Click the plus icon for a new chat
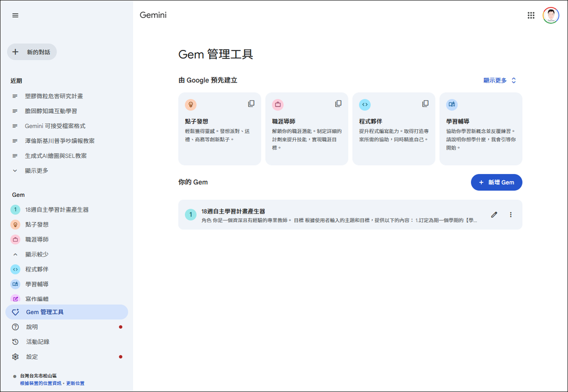The width and height of the screenshot is (568, 392). click(15, 52)
